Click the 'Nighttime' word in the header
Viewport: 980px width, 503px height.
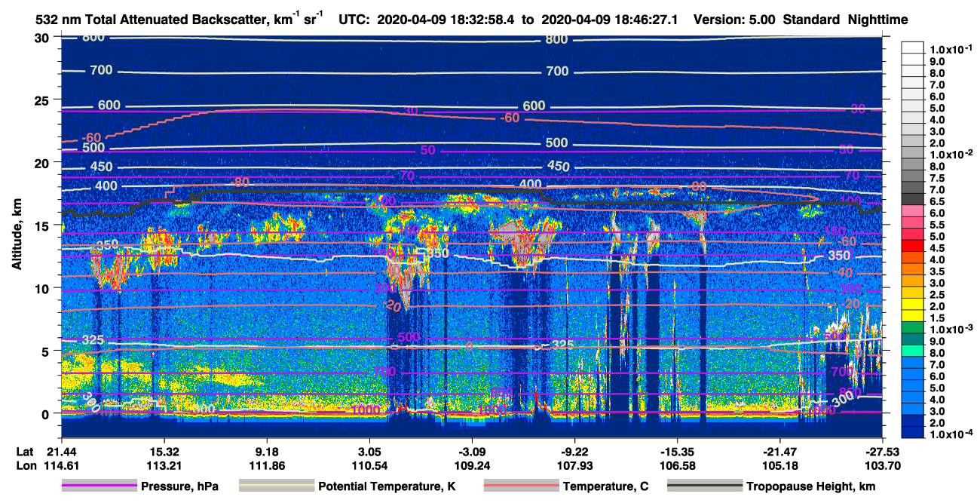pos(877,20)
